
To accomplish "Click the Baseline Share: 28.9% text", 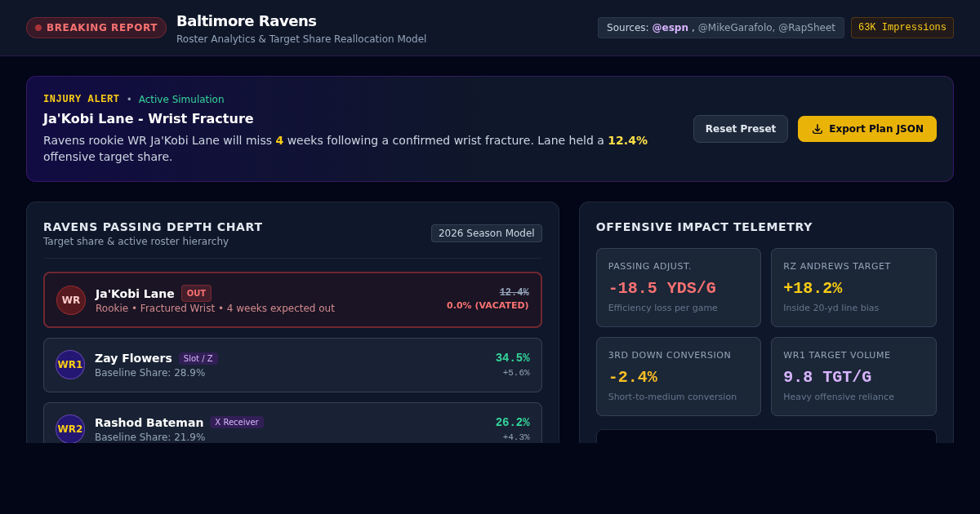I will [x=150, y=373].
